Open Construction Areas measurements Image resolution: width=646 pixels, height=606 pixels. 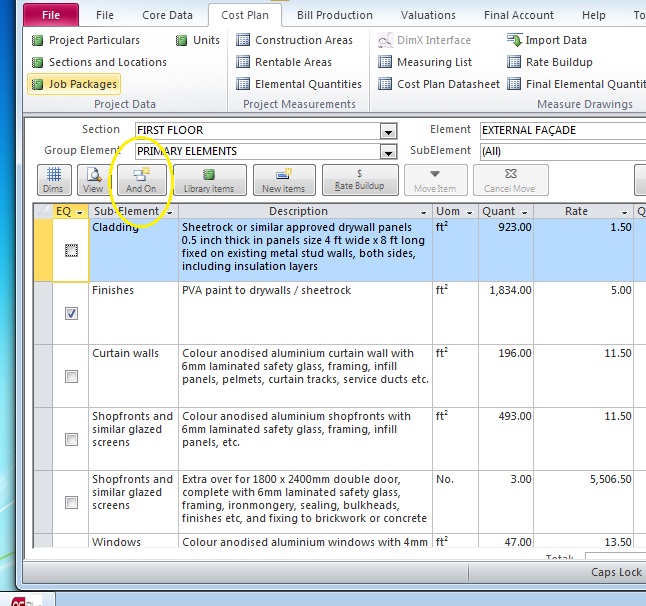click(x=295, y=40)
